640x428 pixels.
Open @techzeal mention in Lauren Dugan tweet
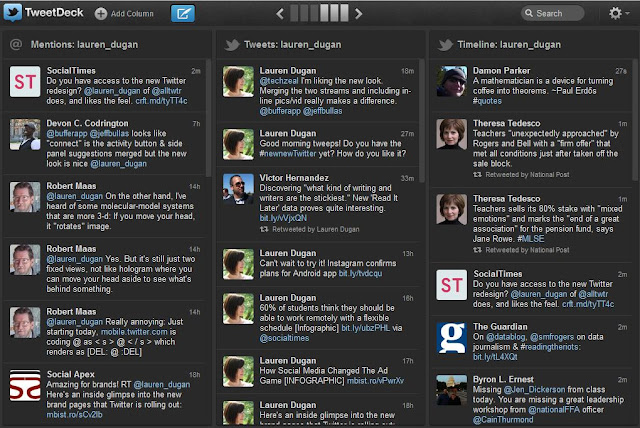pyautogui.click(x=279, y=81)
